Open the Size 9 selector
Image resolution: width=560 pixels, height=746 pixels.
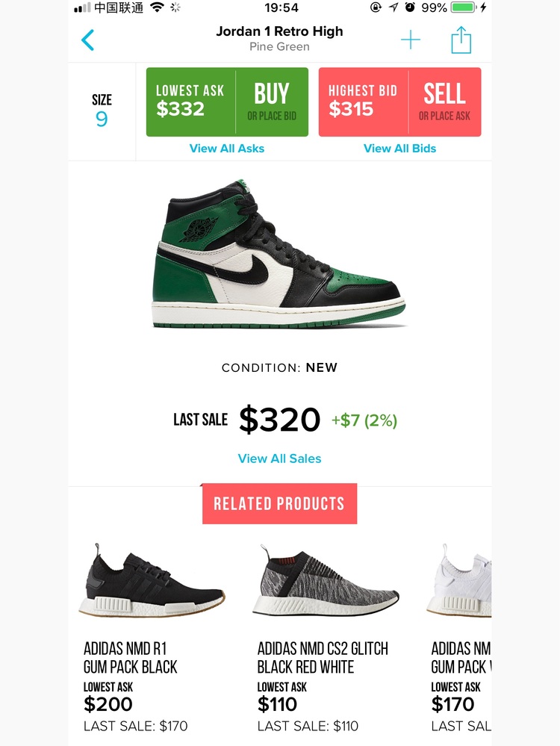(102, 111)
